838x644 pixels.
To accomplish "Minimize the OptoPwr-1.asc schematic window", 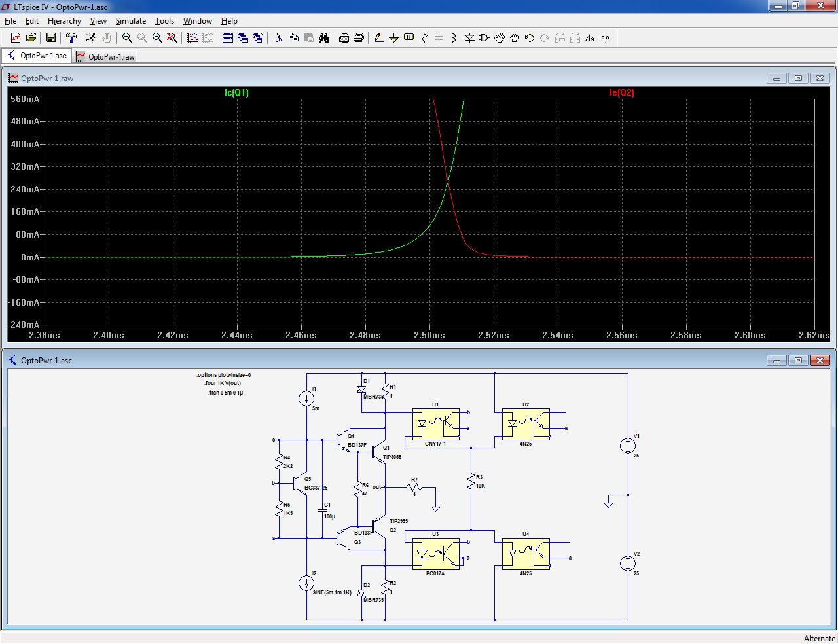I will [x=777, y=361].
